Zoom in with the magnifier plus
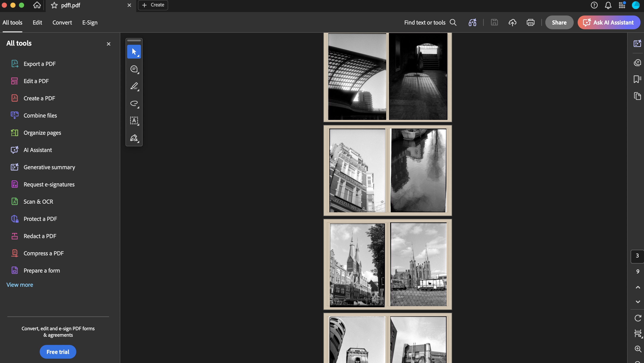644x363 pixels. click(x=638, y=349)
